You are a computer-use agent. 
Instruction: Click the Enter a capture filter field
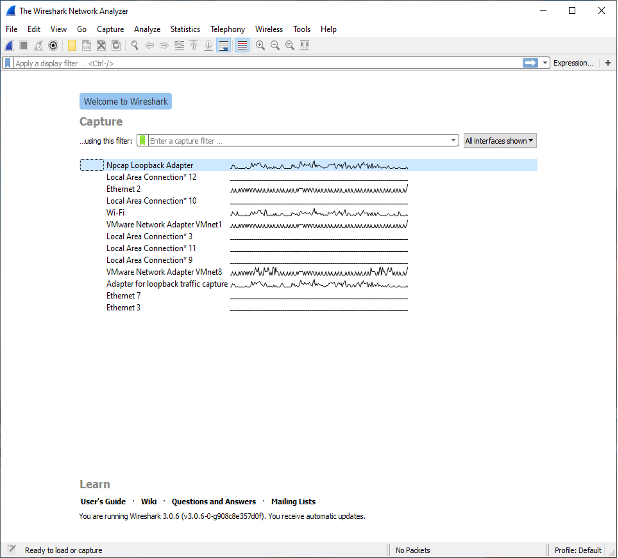click(x=299, y=141)
